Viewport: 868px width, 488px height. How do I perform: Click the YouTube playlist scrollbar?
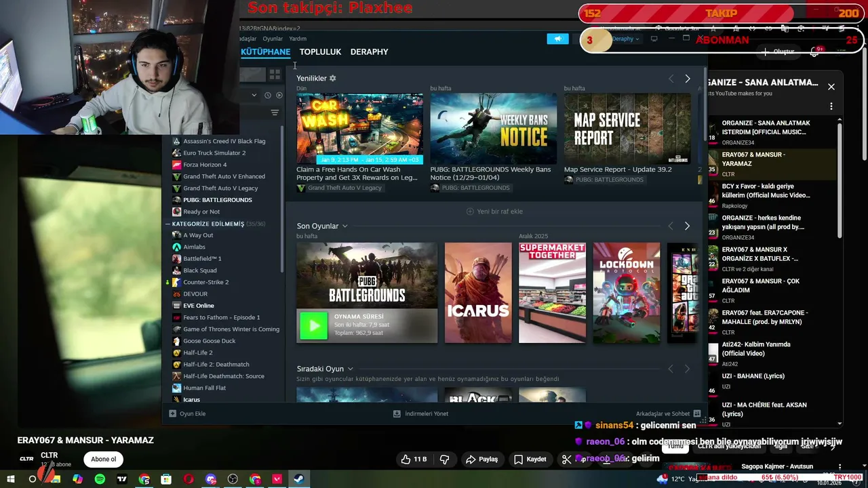tap(840, 180)
